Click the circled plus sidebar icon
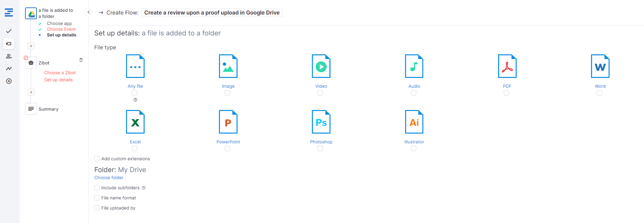Image resolution: width=644 pixels, height=223 pixels. 9,81
